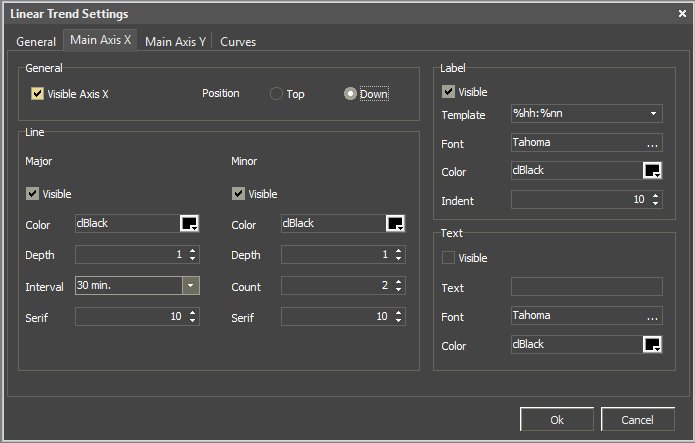The height and width of the screenshot is (443, 695).
Task: Expand the Template %hh:%nn dropdown
Action: [x=653, y=114]
